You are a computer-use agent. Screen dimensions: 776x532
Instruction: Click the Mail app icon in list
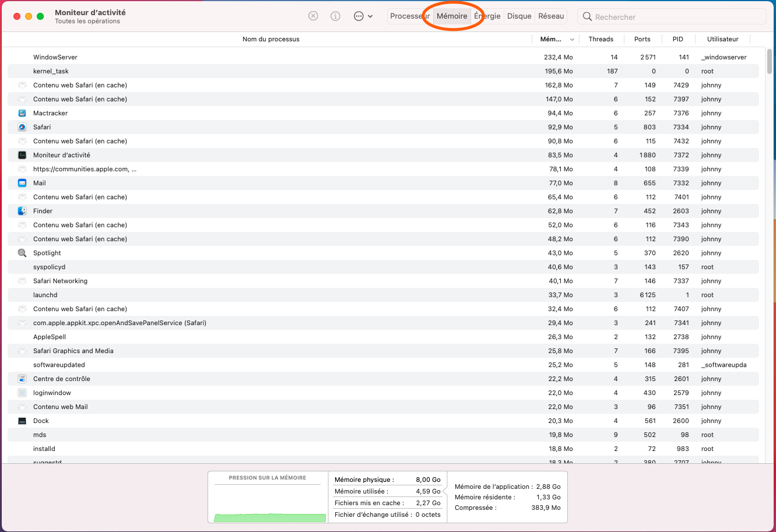[22, 183]
